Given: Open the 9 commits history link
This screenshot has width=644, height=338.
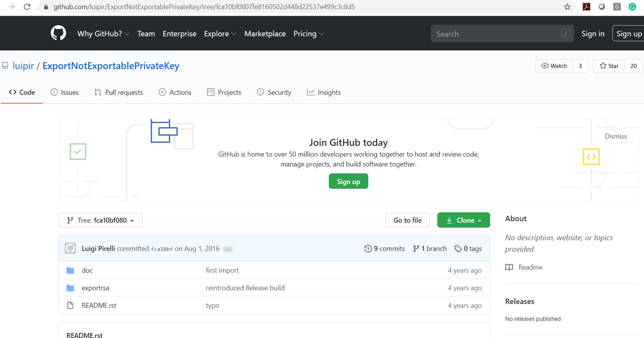Looking at the screenshot, I should click(384, 249).
